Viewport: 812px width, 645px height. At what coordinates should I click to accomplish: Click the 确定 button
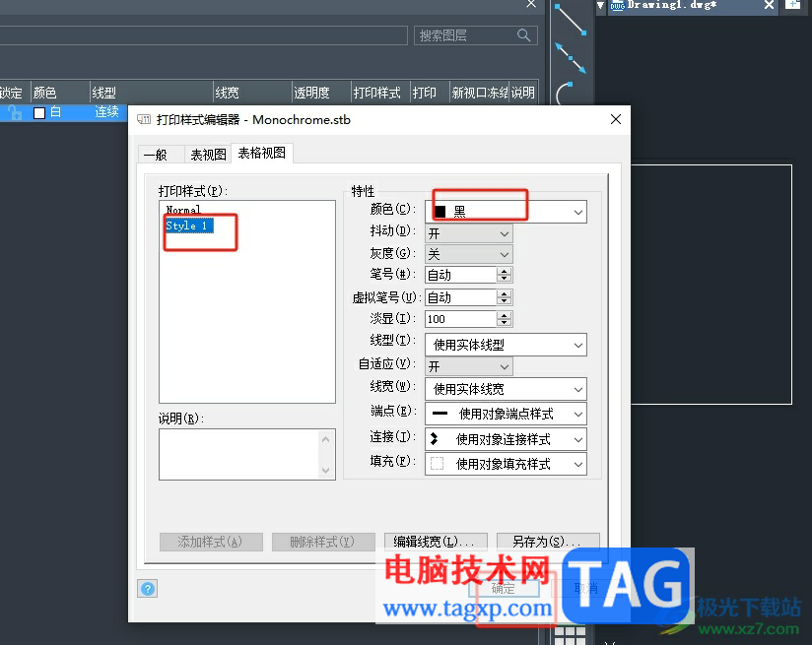click(503, 589)
